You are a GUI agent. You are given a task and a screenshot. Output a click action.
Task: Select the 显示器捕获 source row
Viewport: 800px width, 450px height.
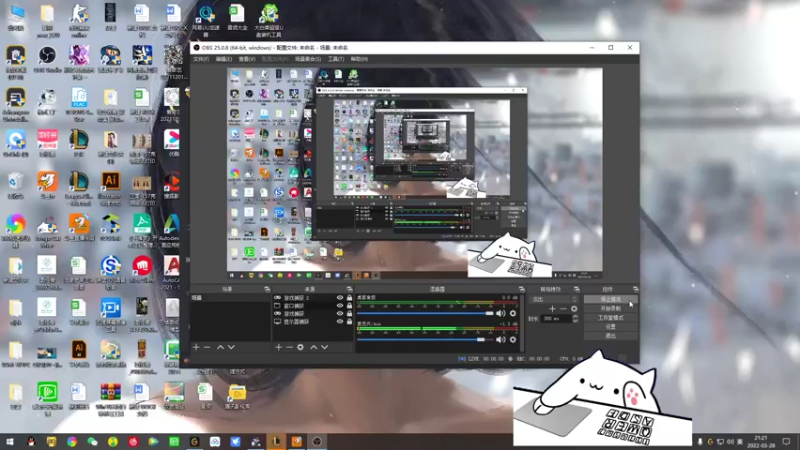pyautogui.click(x=313, y=322)
